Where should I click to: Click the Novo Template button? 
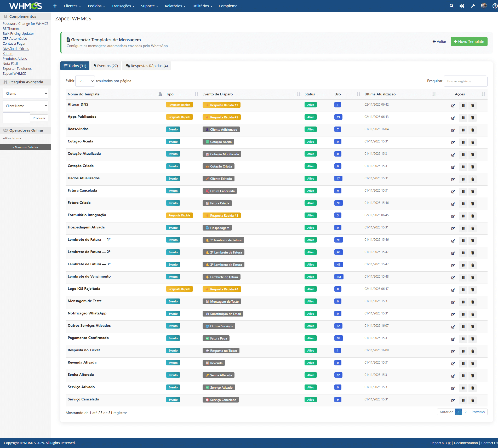click(469, 42)
